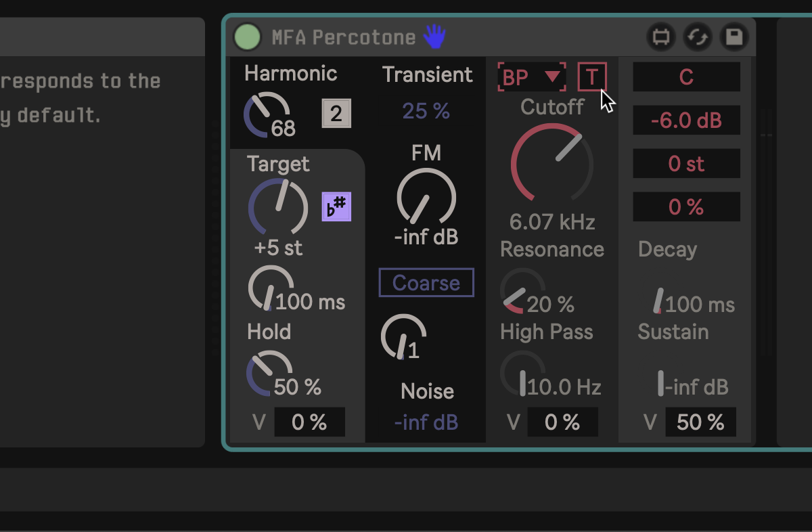Toggle the Coarse button
The height and width of the screenshot is (532, 812).
[x=426, y=283]
